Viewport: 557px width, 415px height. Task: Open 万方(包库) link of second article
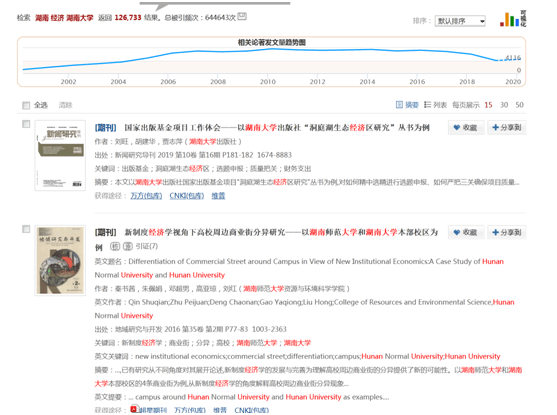[190, 410]
